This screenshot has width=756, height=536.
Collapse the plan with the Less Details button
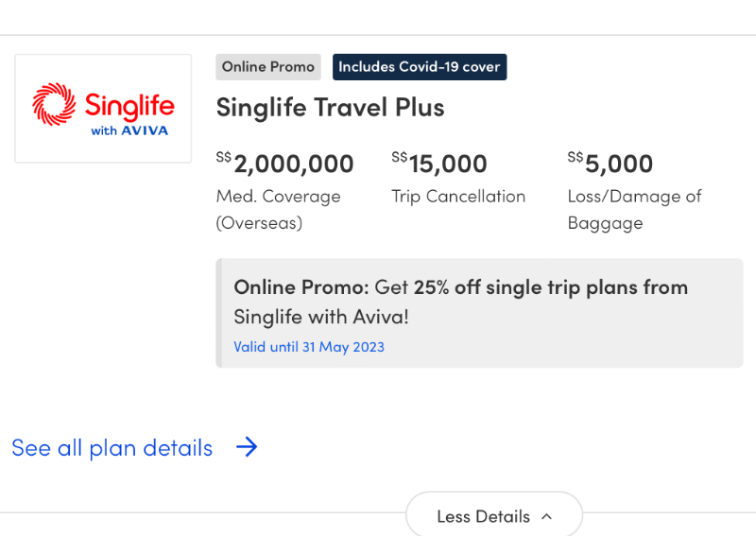coord(494,516)
